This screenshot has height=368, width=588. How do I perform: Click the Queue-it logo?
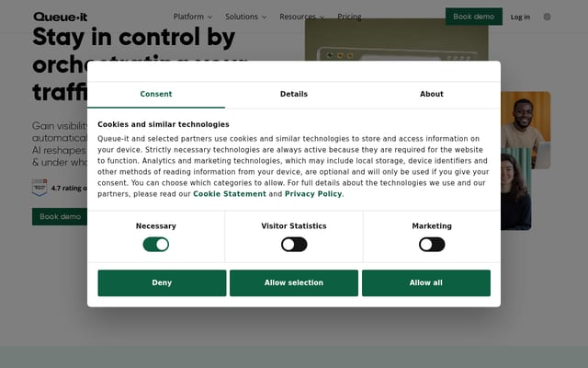[x=61, y=17]
